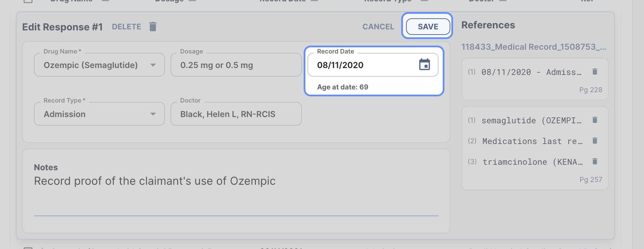Click CANCEL to discard edits
Screen dimensions: 644x249
click(378, 27)
